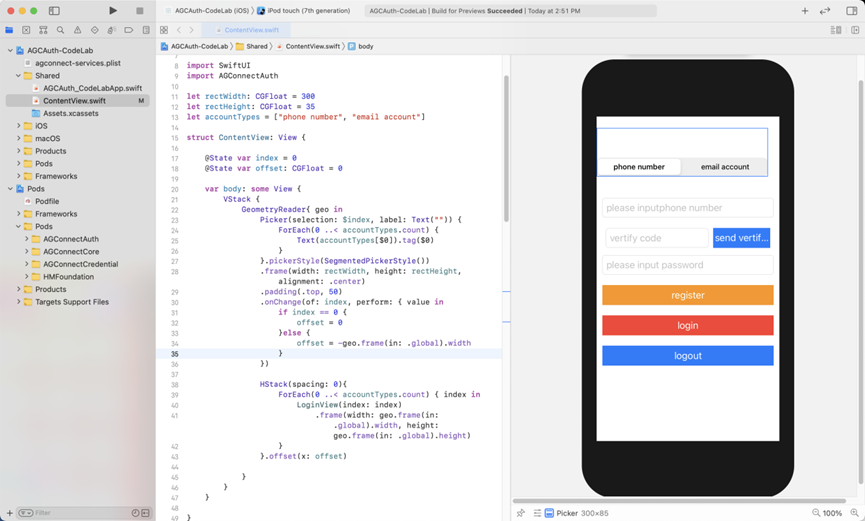Screen dimensions: 865x521
Task: Select the ContentView.swift editor tab
Action: tap(247, 30)
